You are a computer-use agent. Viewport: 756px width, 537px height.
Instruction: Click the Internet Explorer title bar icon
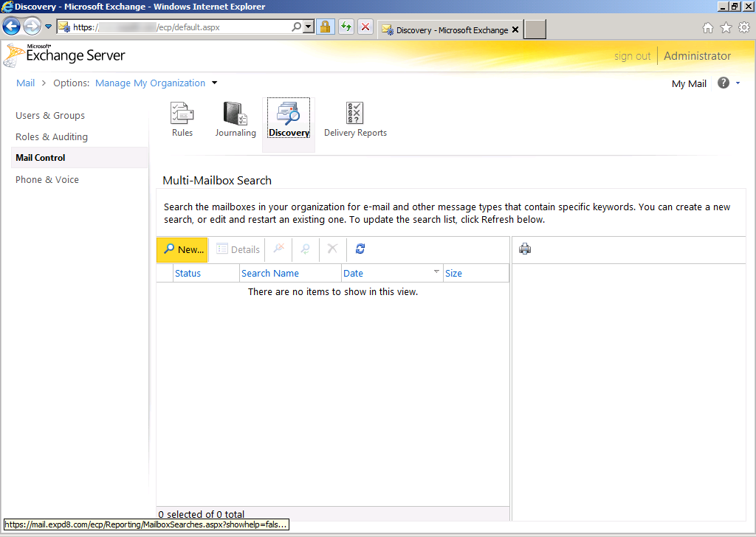(7, 7)
